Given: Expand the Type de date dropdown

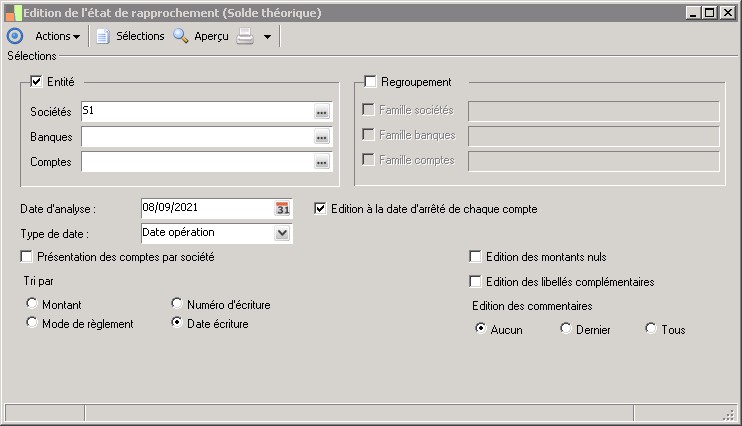Looking at the screenshot, I should [282, 233].
